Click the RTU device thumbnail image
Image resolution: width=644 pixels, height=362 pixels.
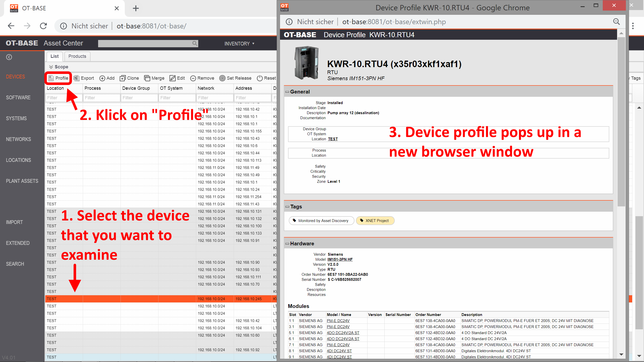pyautogui.click(x=306, y=63)
